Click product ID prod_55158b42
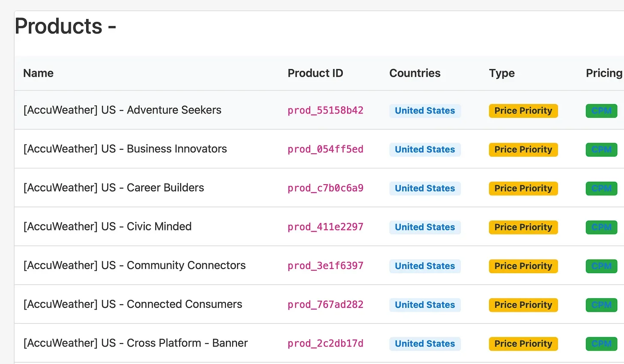This screenshot has width=624, height=364. [x=325, y=110]
